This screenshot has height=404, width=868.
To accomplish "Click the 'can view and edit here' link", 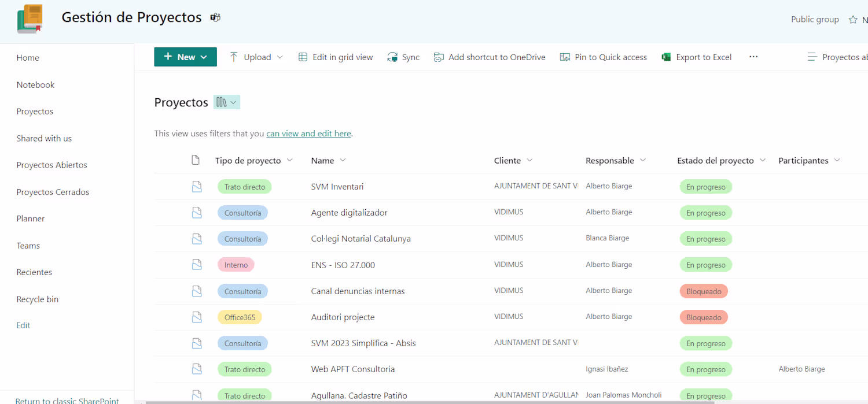I will click(x=308, y=134).
